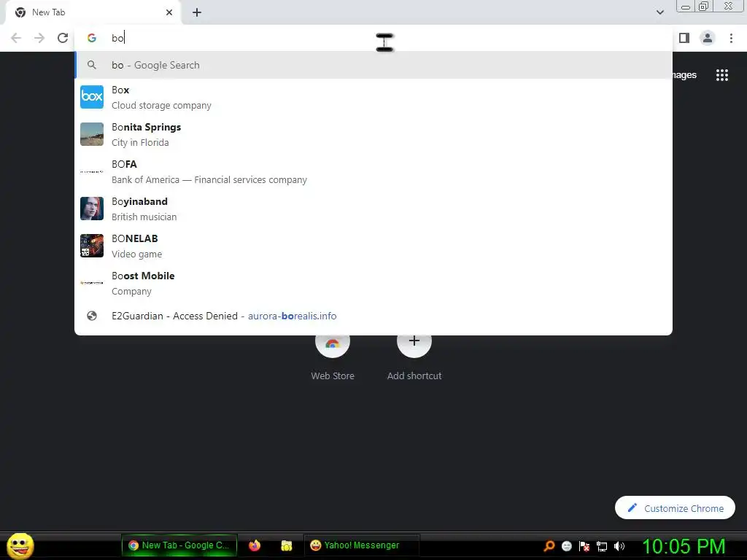This screenshot has height=560, width=747.
Task: Click the browser forward arrow
Action: coord(39,38)
